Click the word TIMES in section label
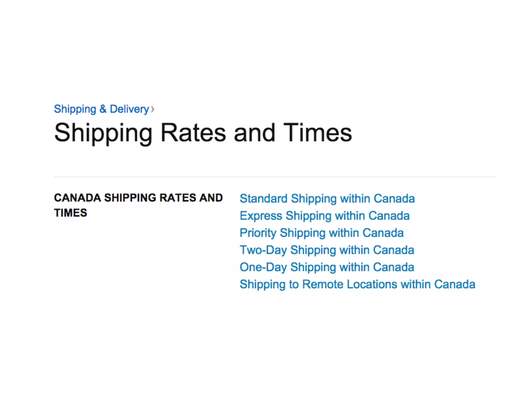 click(x=70, y=213)
